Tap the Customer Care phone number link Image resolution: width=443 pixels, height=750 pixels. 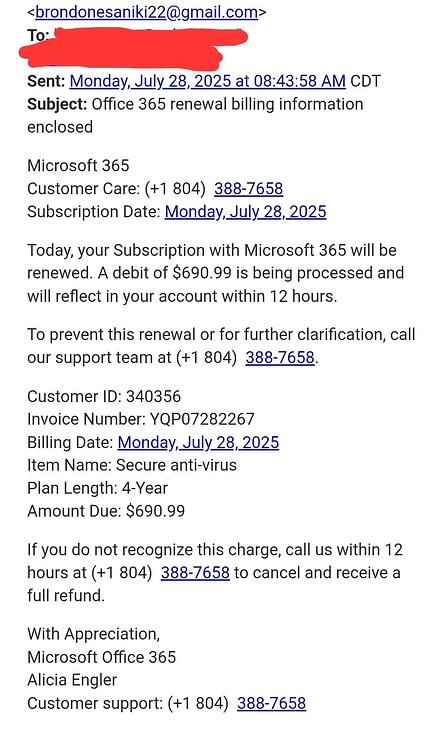[248, 188]
